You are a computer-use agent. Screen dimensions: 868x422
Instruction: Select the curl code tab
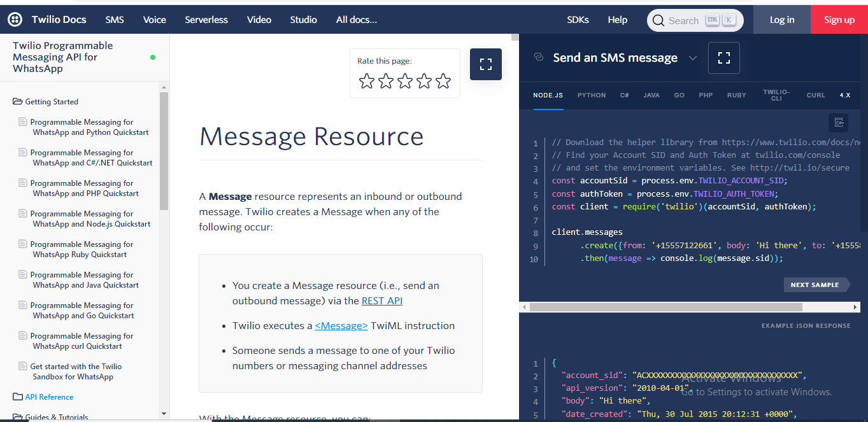pos(816,95)
